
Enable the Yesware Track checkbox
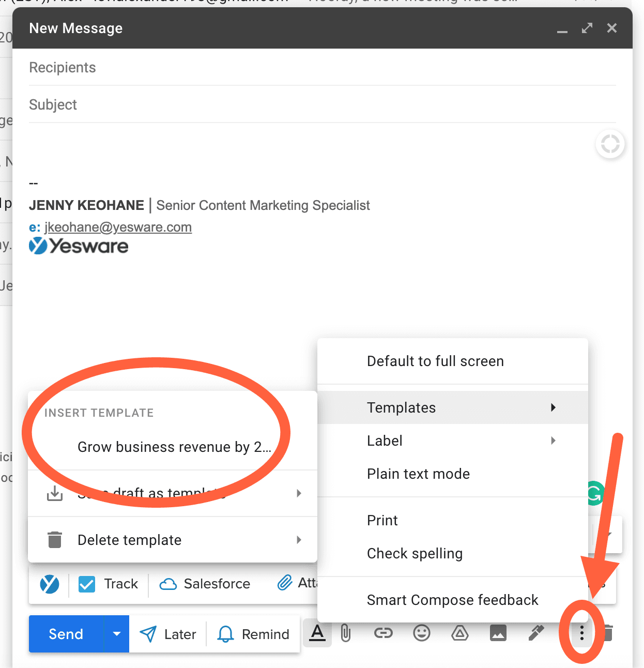tap(86, 584)
